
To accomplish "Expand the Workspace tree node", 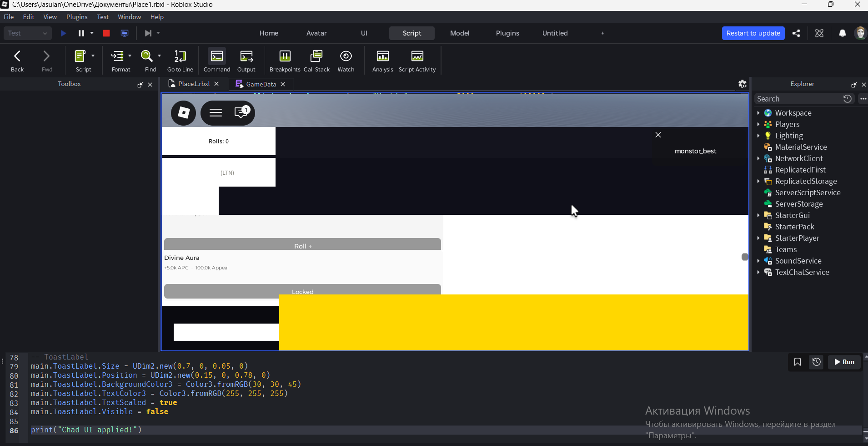I will [758, 113].
